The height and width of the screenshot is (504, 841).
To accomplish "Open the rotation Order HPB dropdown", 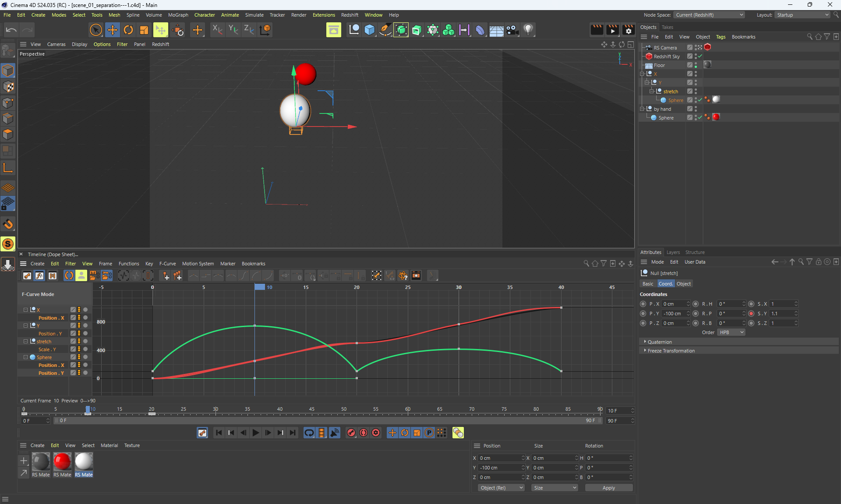I will point(731,332).
